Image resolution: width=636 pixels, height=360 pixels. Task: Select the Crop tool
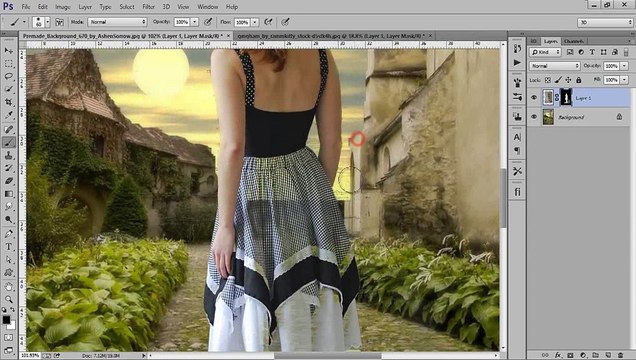point(9,102)
